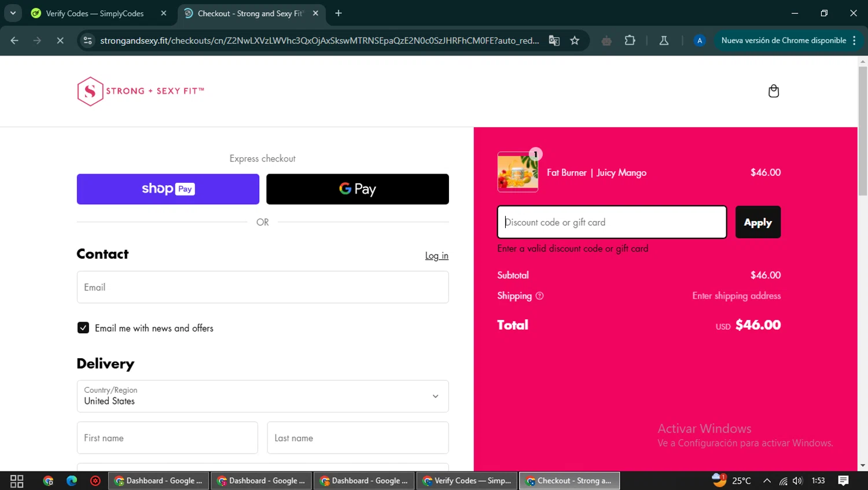The height and width of the screenshot is (490, 868).
Task: Click the scrollbar up arrow
Action: tap(863, 61)
